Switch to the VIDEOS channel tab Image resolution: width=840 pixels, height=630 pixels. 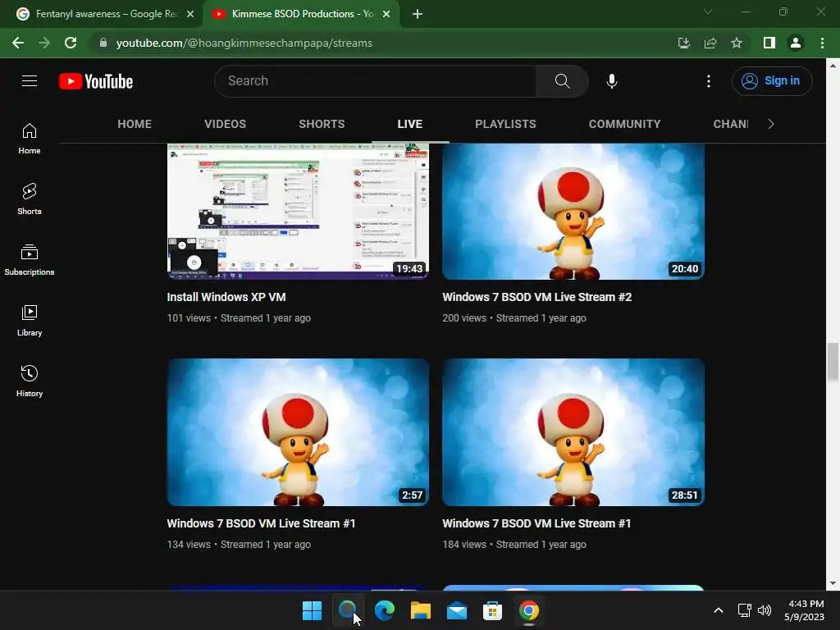tap(225, 124)
